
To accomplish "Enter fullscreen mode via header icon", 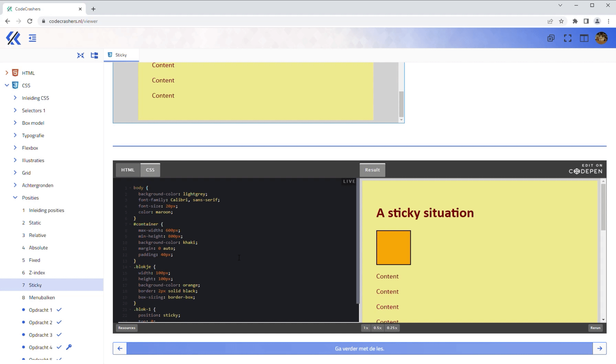I will [x=568, y=38].
